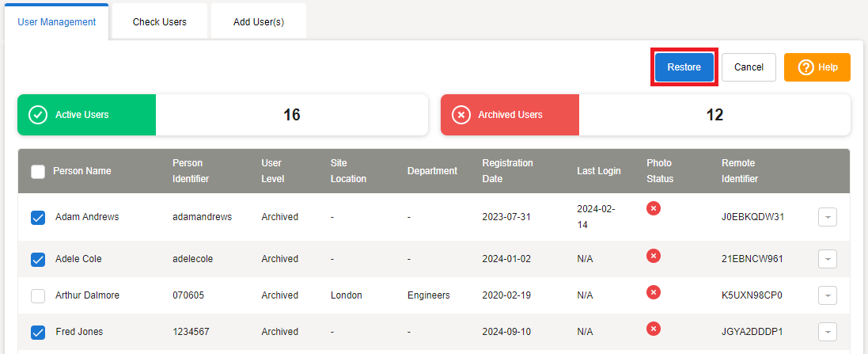Uncheck the Adam Andrews checkbox
The width and height of the screenshot is (868, 354).
coord(38,217)
